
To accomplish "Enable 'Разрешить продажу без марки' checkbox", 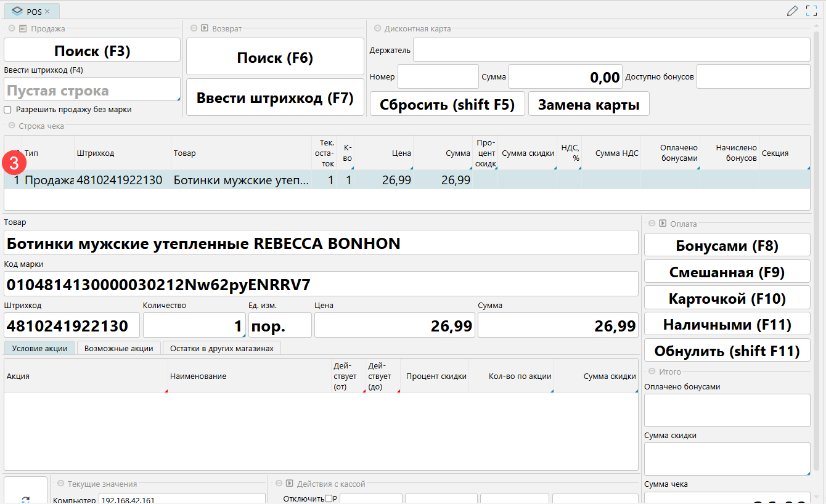I will 8,110.
